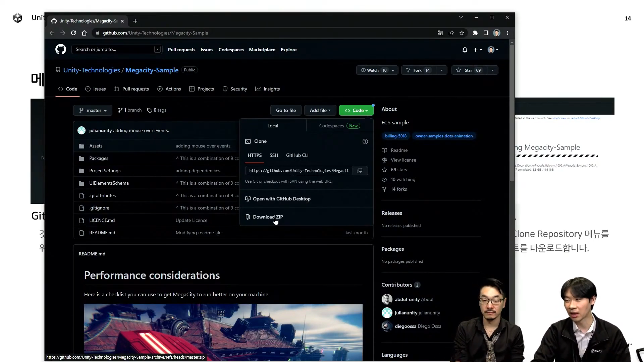Expand the Fork options dropdown arrow
Viewport: 644px width, 362px height.
(441, 70)
